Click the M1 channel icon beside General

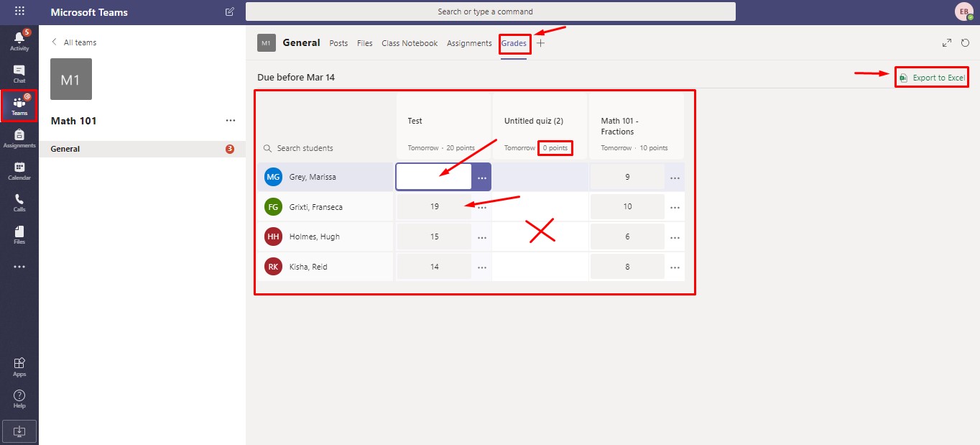point(267,43)
